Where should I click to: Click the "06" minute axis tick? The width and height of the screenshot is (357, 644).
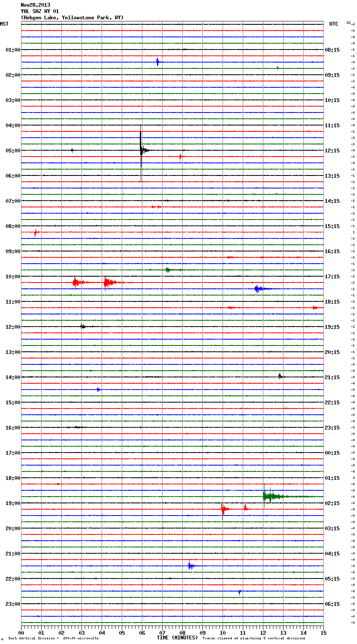pos(142,633)
